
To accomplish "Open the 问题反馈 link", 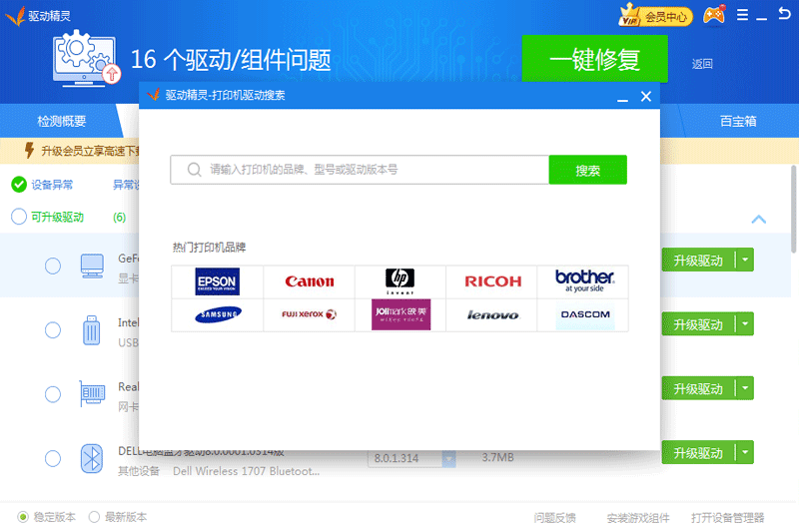I will [x=555, y=518].
